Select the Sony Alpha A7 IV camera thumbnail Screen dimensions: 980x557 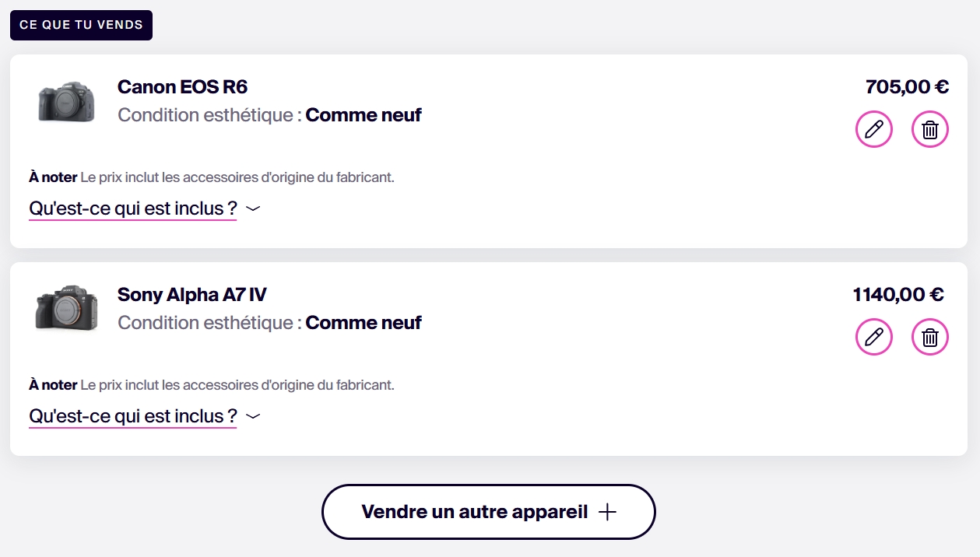[x=66, y=308]
